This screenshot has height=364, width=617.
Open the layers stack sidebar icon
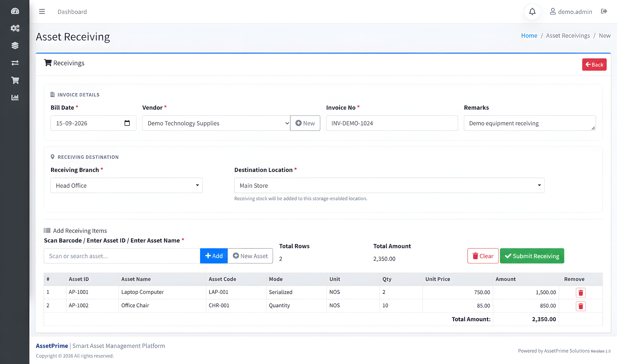pyautogui.click(x=15, y=46)
